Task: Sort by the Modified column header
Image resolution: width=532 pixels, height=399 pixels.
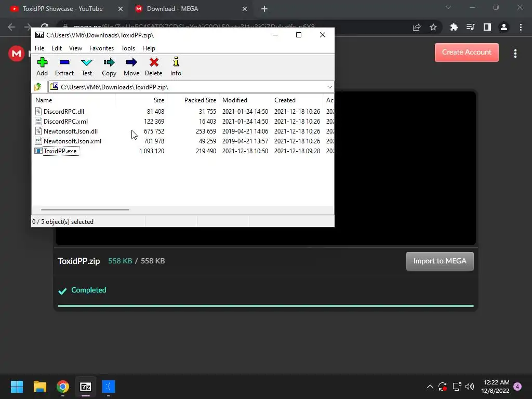Action: 245,100
